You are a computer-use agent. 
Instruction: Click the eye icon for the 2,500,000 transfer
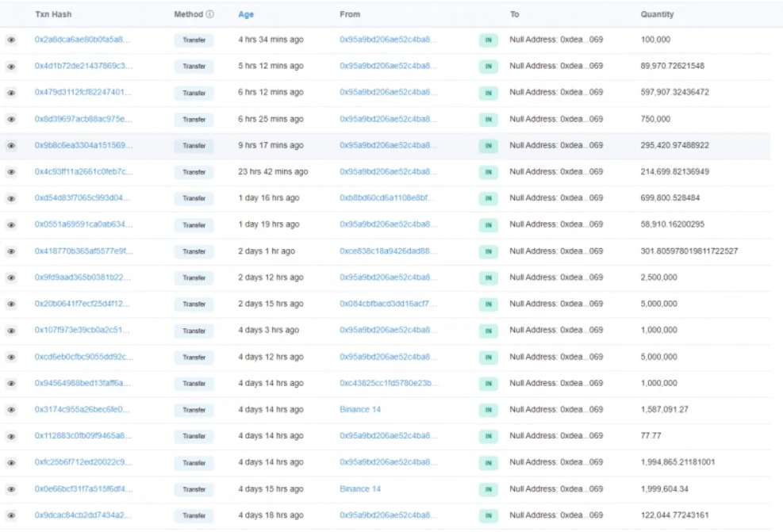[11, 277]
